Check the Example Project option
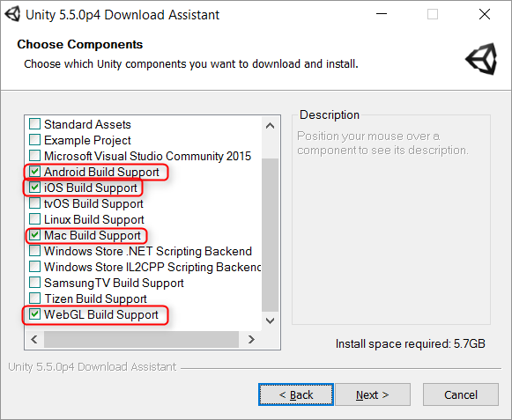Viewport: 512px width, 420px height. pos(34,140)
